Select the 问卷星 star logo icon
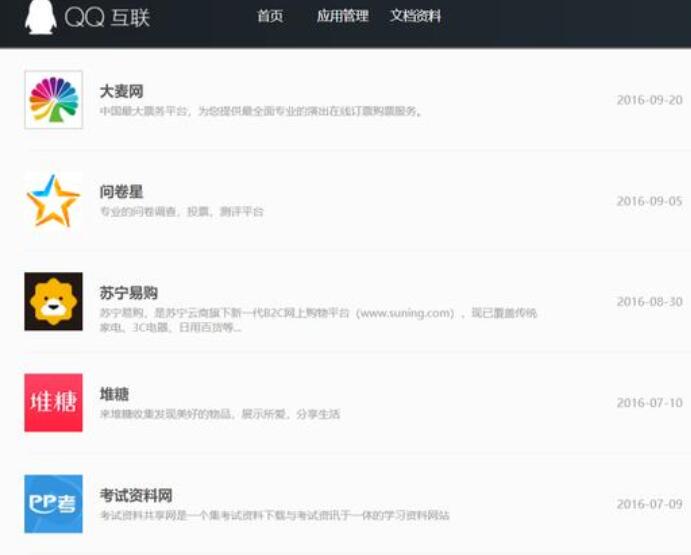Screen dimensions: 691x555 click(53, 201)
